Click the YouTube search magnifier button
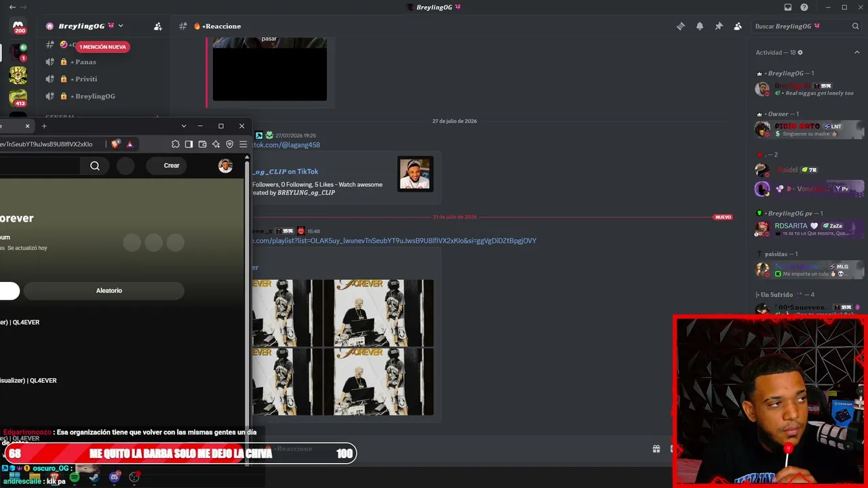The height and width of the screenshot is (488, 868). (95, 165)
